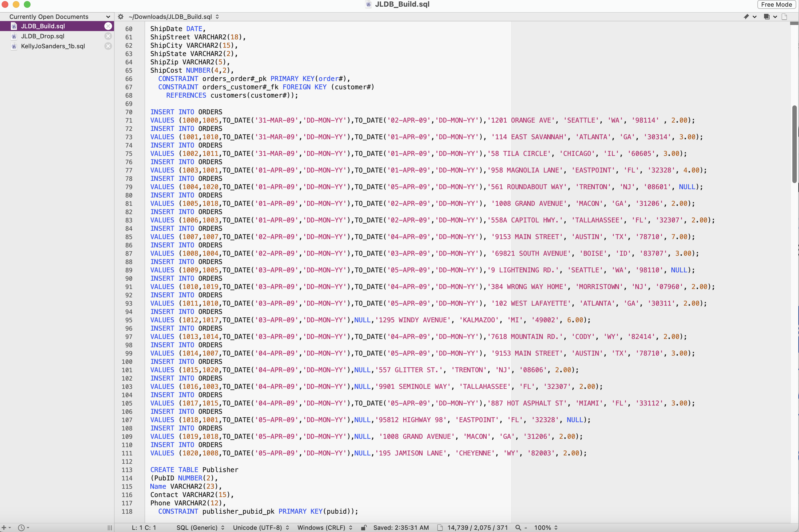
Task: Switch to KellyJoSanders_1b.sql document
Action: tap(53, 46)
